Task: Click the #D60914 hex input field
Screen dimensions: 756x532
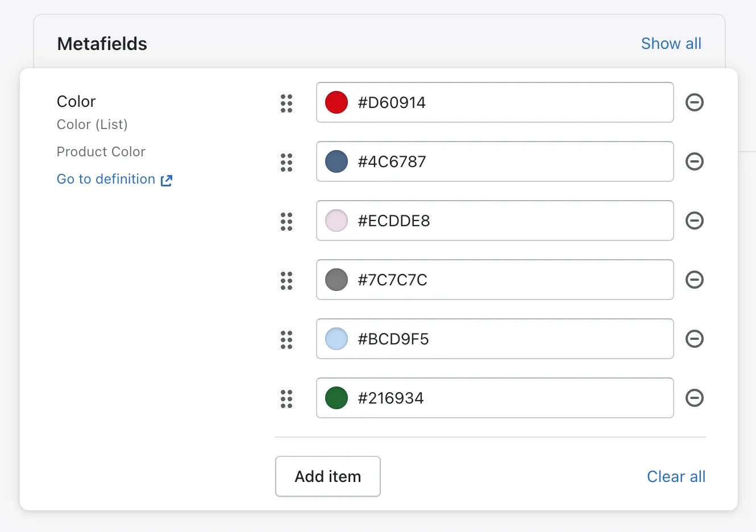Action: coord(495,102)
